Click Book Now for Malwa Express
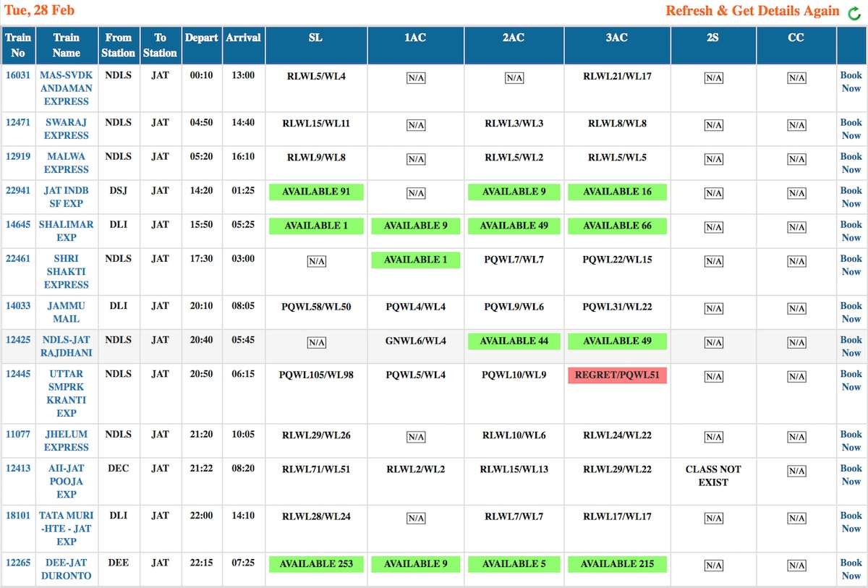Image resolution: width=868 pixels, height=588 pixels. pos(851,163)
